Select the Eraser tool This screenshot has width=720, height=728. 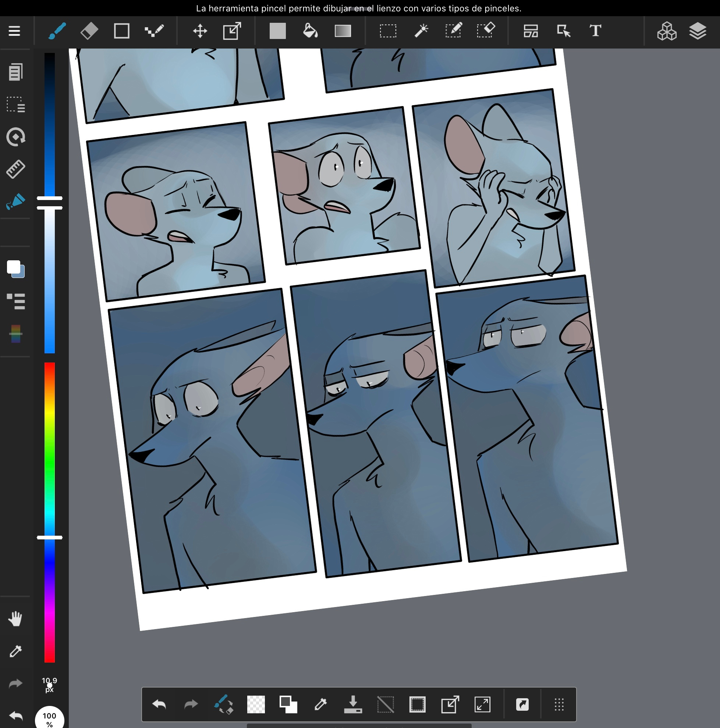tap(89, 31)
